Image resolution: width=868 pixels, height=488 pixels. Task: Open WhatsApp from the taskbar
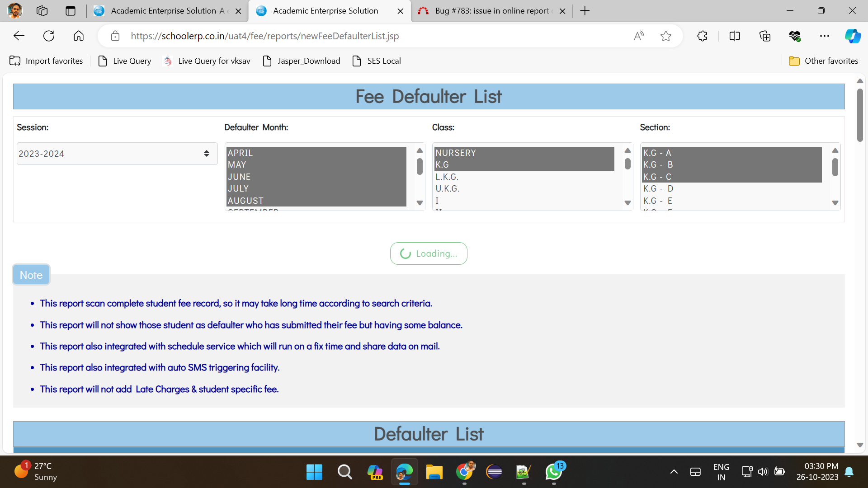click(554, 472)
